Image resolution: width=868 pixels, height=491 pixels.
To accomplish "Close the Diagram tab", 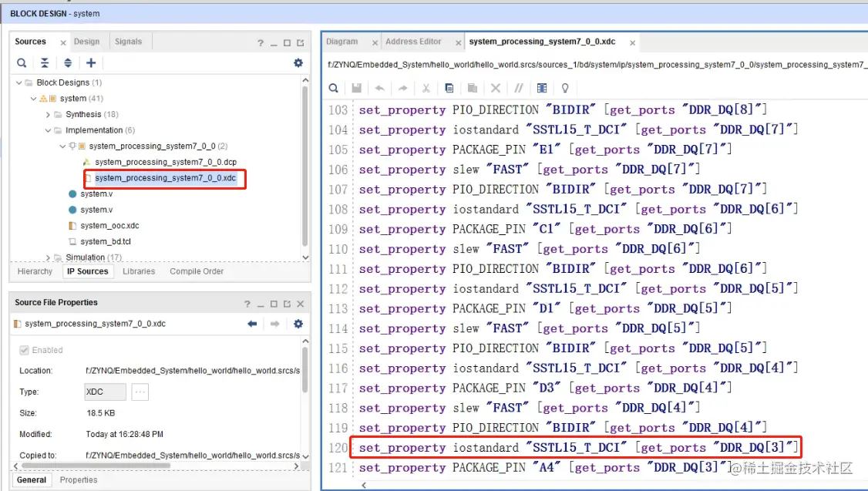I will click(x=375, y=42).
